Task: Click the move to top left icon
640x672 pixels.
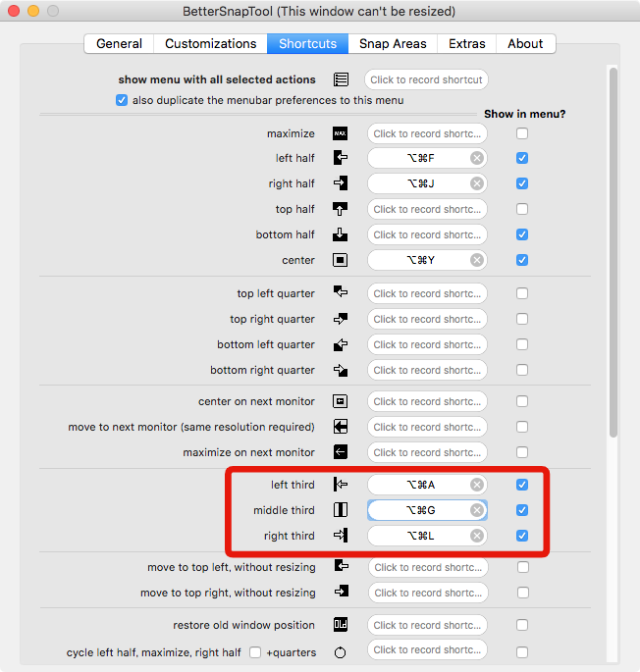Action: [342, 566]
